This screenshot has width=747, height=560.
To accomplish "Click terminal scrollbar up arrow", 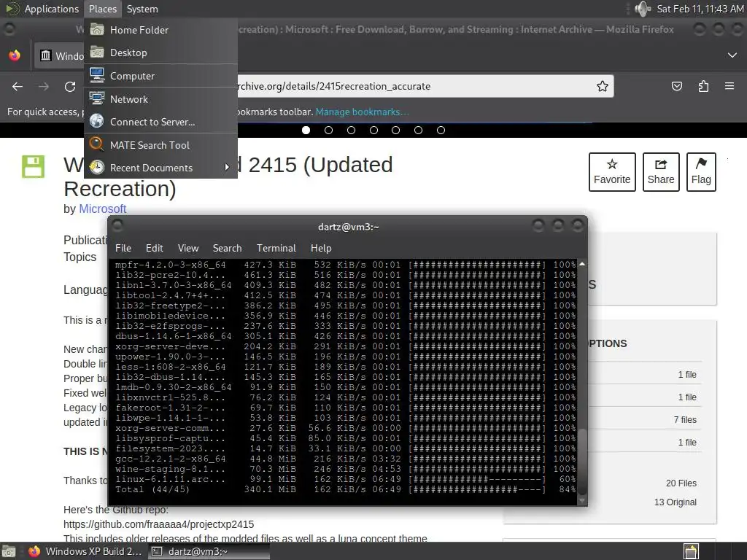I will coord(581,264).
